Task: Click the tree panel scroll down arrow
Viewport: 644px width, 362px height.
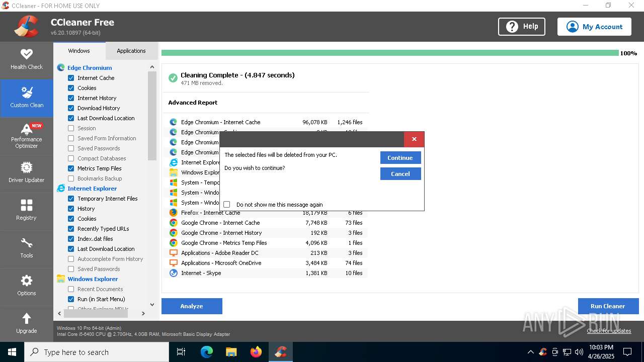Action: pyautogui.click(x=152, y=305)
